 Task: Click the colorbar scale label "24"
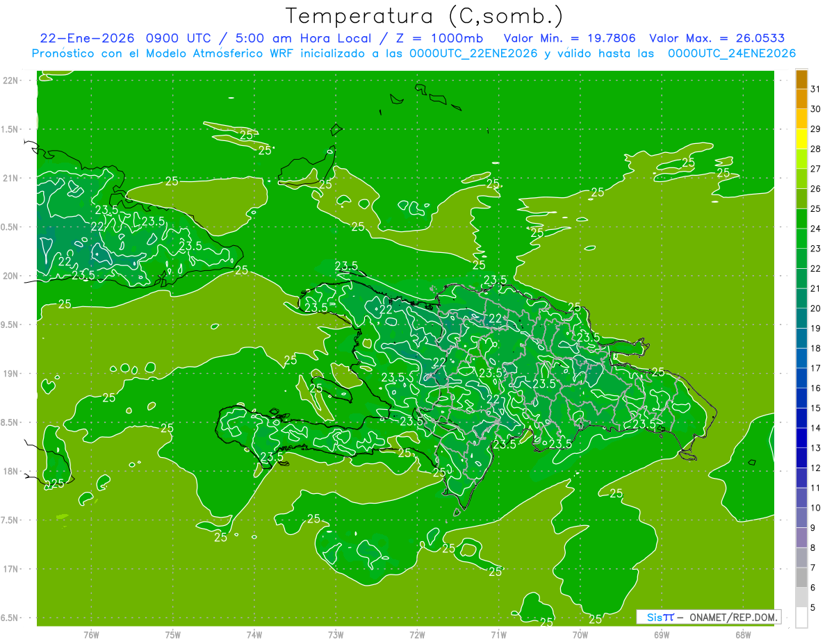[816, 229]
